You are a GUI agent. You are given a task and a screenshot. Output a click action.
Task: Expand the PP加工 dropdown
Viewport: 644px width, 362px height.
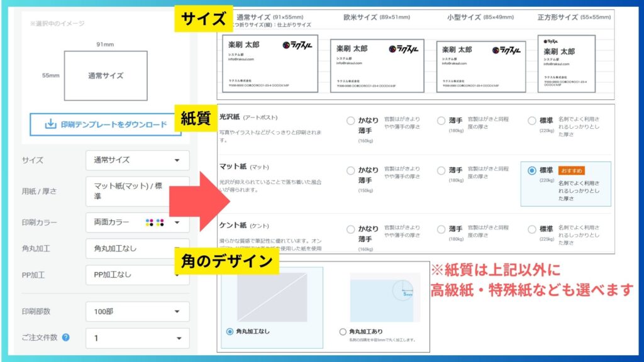point(137,275)
